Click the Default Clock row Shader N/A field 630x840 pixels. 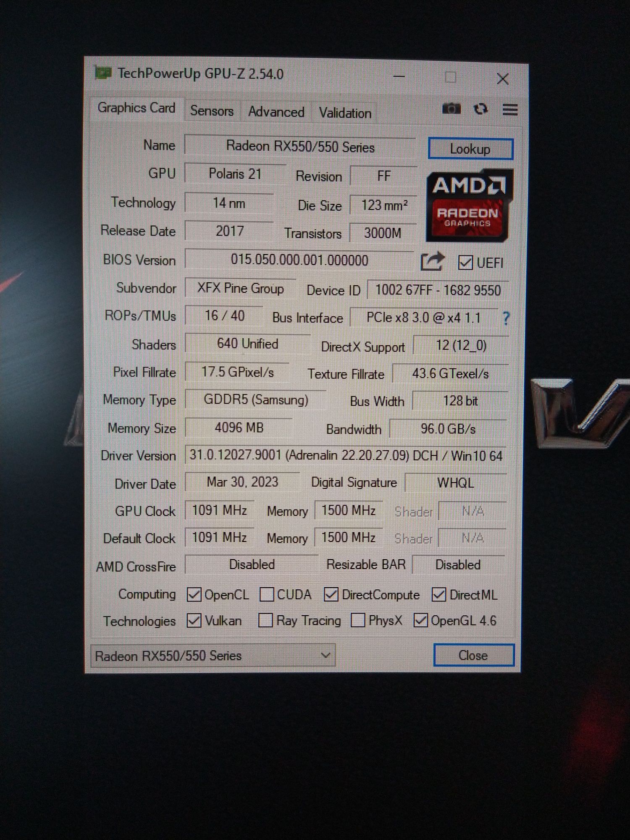[472, 538]
